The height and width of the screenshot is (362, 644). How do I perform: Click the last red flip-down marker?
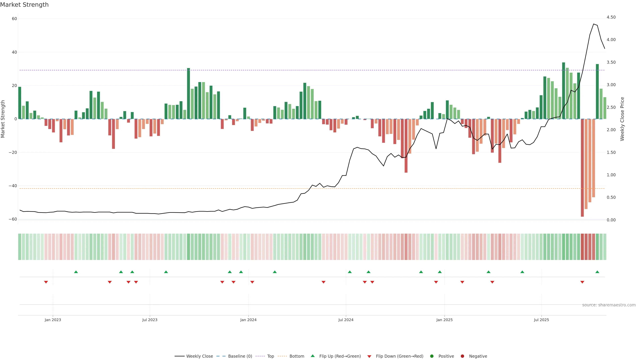click(582, 282)
